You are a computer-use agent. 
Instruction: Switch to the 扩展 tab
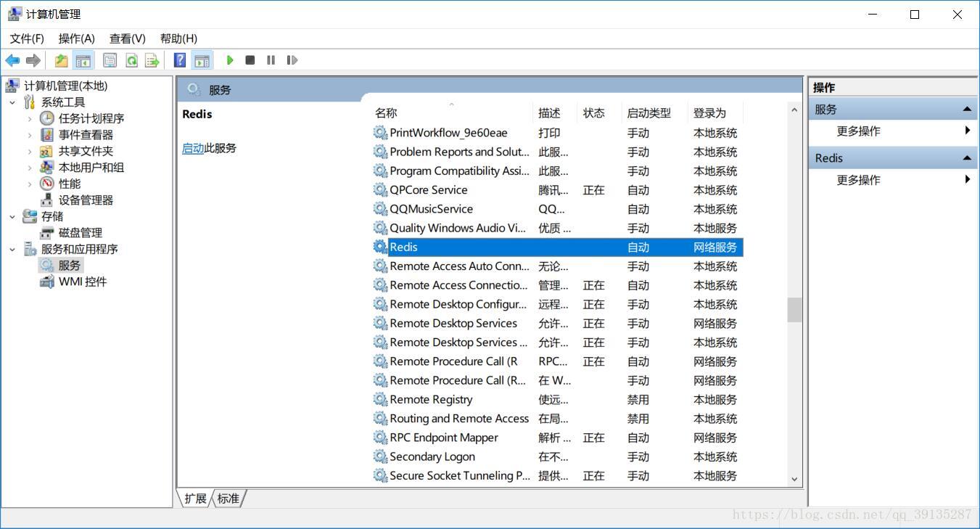click(x=195, y=499)
